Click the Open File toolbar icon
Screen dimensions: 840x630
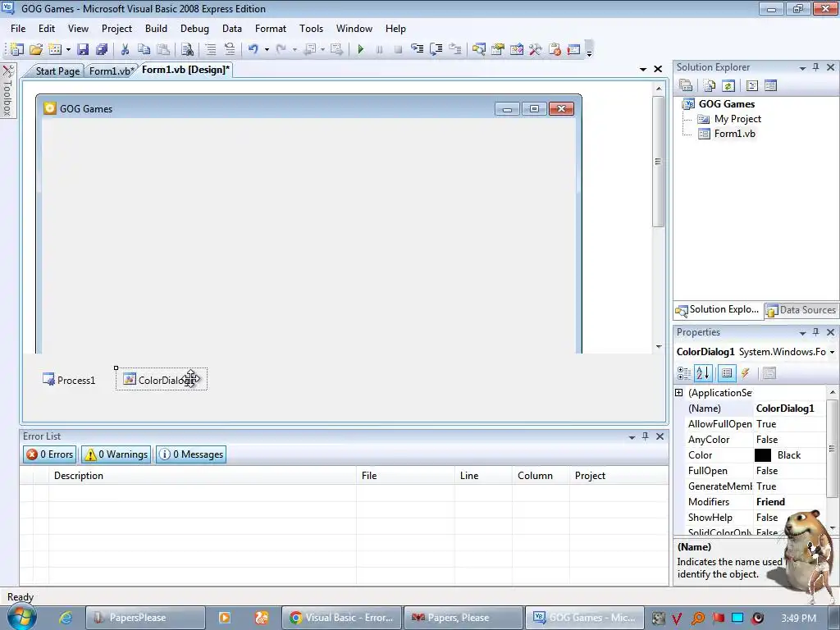(x=36, y=49)
